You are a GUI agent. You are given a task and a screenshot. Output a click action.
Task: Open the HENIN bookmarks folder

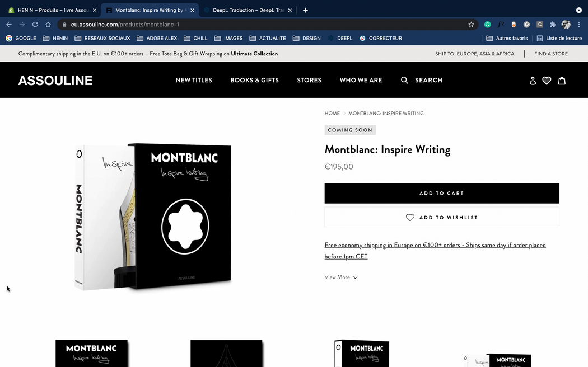pyautogui.click(x=55, y=38)
